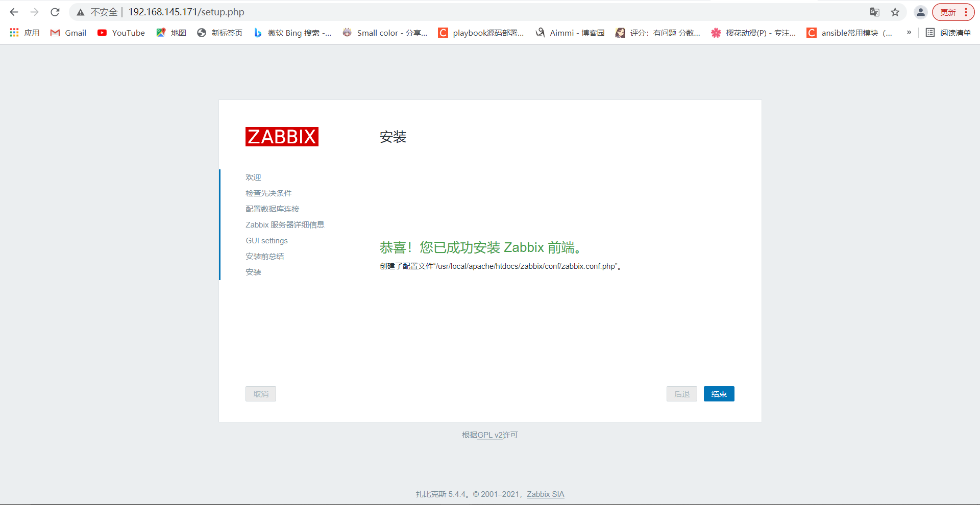Open the 新标签页 bookmark
The height and width of the screenshot is (505, 980).
coord(220,33)
